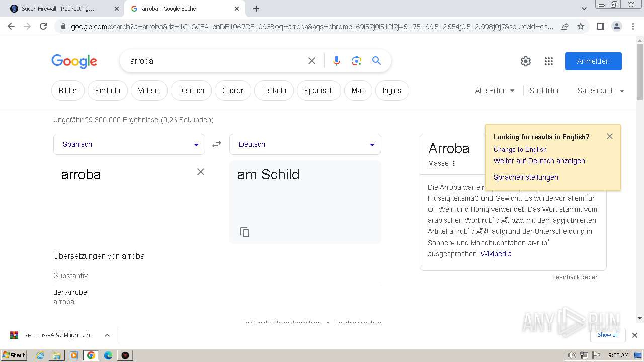The height and width of the screenshot is (362, 644).
Task: Clear the search box with the X icon
Action: 312,61
